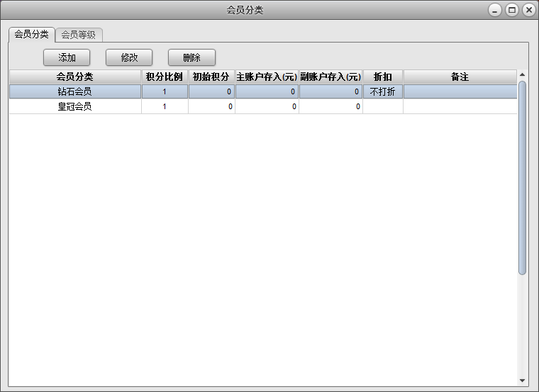Click the 主账户存入(元) column header
539x392 pixels.
click(x=267, y=77)
